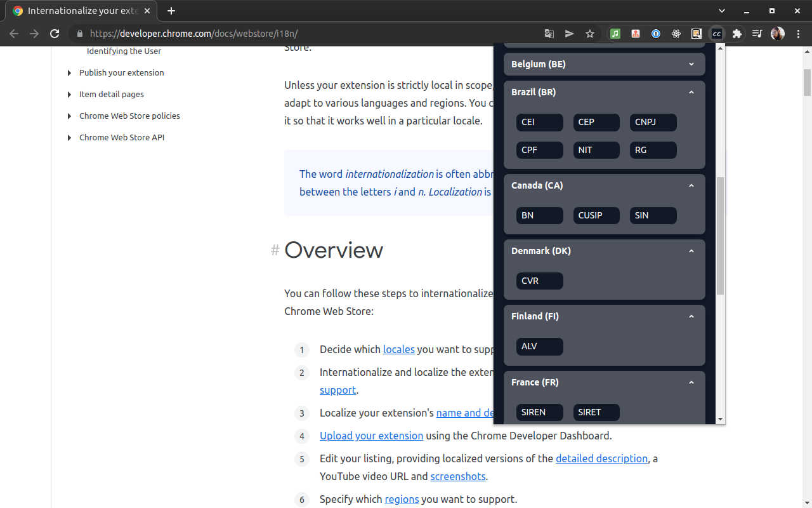Click the CC extension icon in toolbar
Image resolution: width=812 pixels, height=508 pixels.
click(717, 34)
